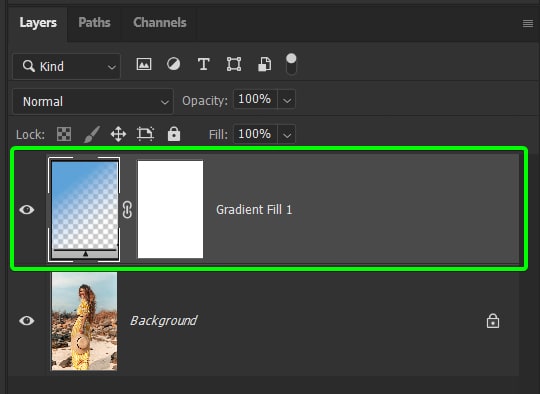Viewport: 540px width, 394px height.
Task: Filter for adjustment layers icon
Action: coord(173,64)
